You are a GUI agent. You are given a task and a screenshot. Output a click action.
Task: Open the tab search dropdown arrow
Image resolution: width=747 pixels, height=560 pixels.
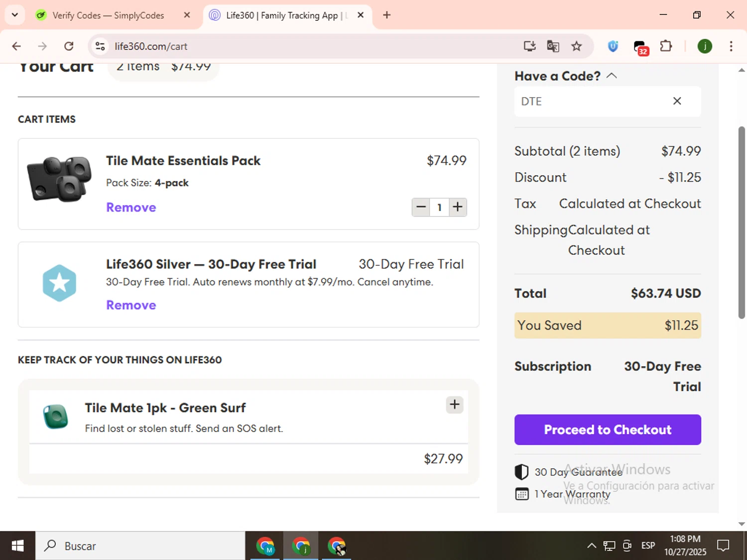15,15
